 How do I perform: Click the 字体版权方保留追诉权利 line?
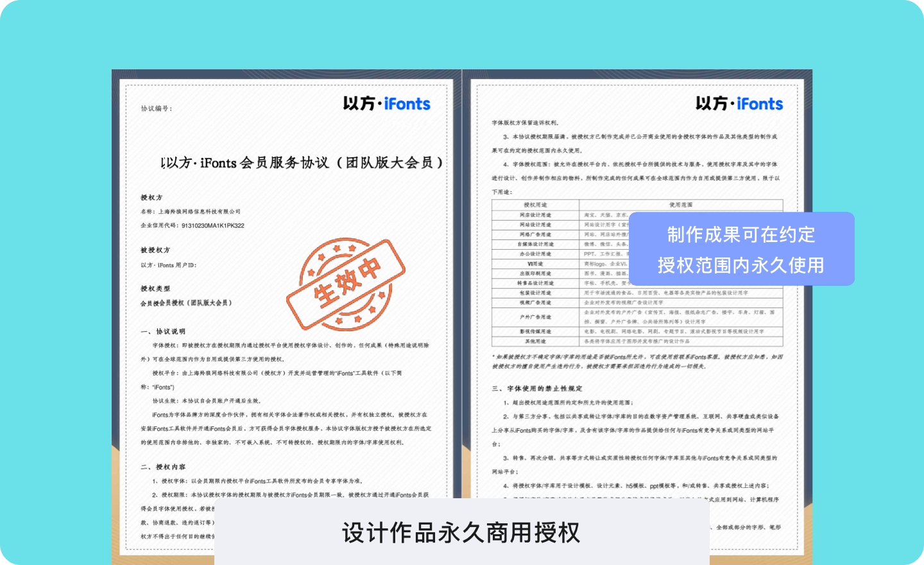pyautogui.click(x=526, y=122)
